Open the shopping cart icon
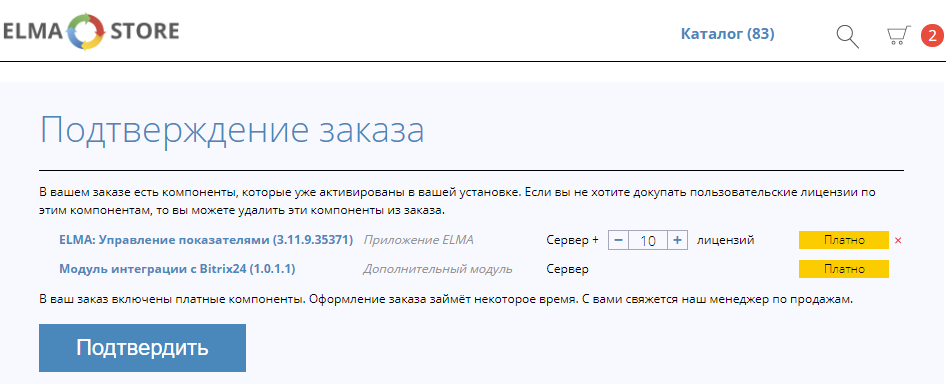 [x=898, y=36]
